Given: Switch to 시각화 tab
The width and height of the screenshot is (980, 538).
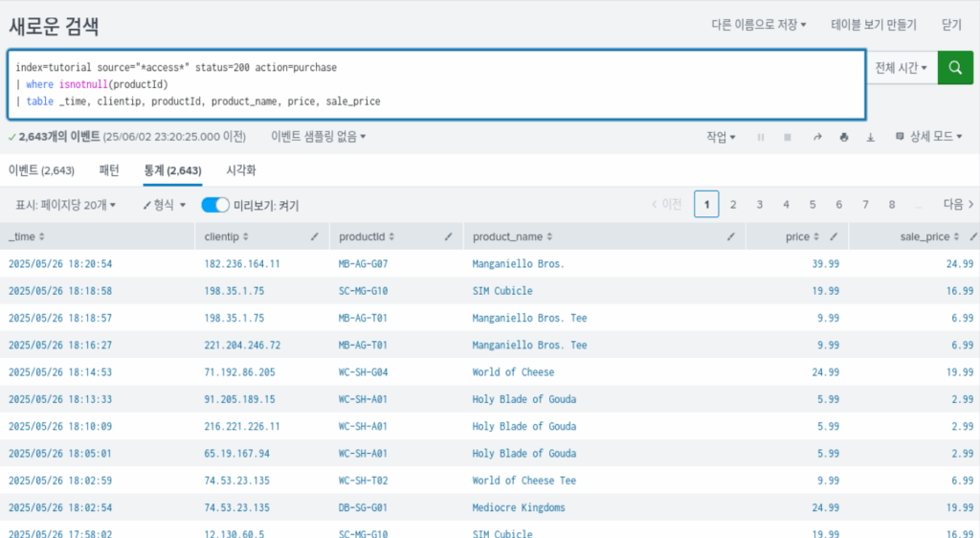Looking at the screenshot, I should (x=241, y=170).
